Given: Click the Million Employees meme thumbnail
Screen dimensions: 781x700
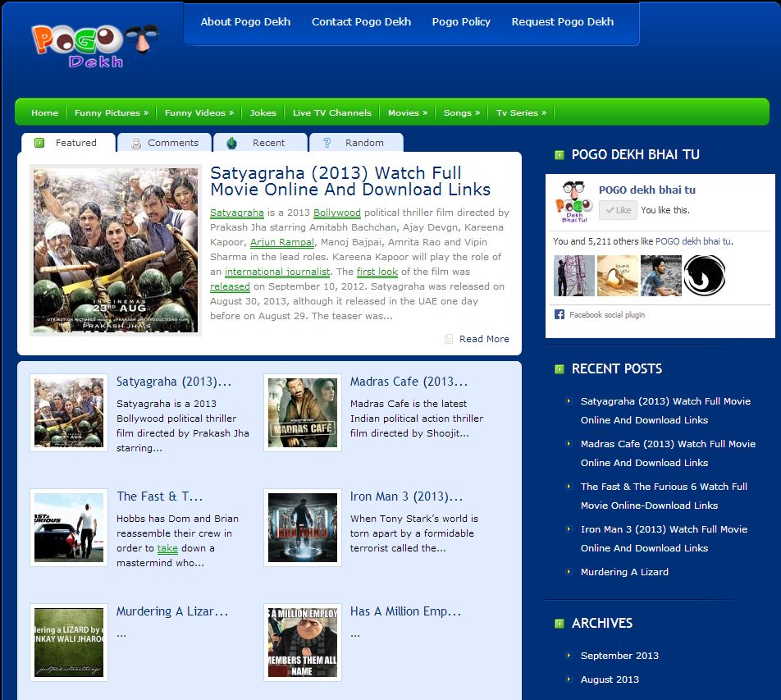Looking at the screenshot, I should 303,643.
